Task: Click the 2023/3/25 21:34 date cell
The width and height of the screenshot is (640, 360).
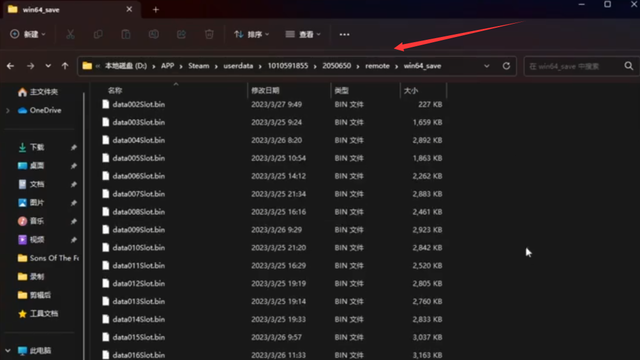Action: [x=278, y=194]
